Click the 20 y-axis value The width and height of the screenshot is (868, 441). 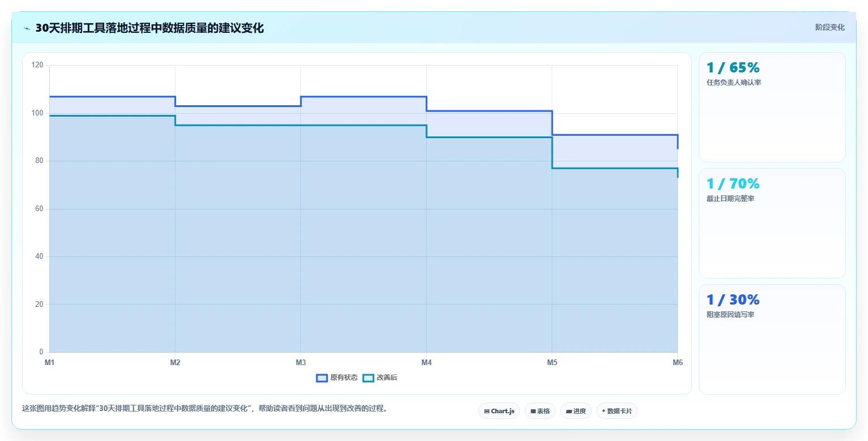[x=39, y=305]
